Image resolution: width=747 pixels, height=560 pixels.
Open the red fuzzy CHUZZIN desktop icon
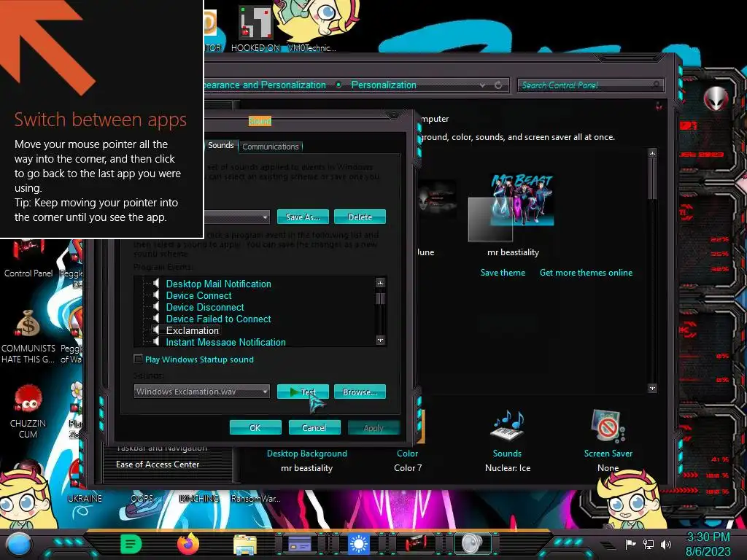click(28, 411)
